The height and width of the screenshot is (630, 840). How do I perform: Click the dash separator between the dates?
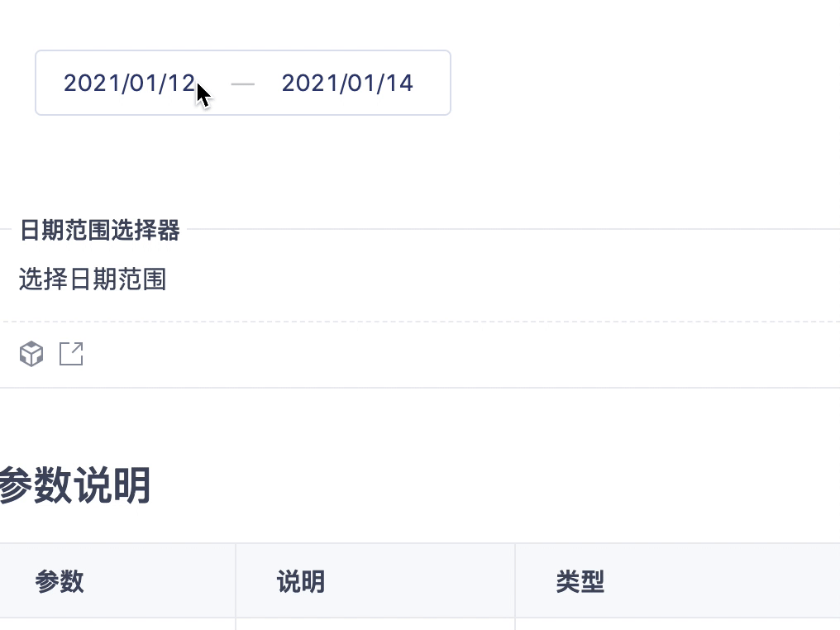click(x=243, y=83)
